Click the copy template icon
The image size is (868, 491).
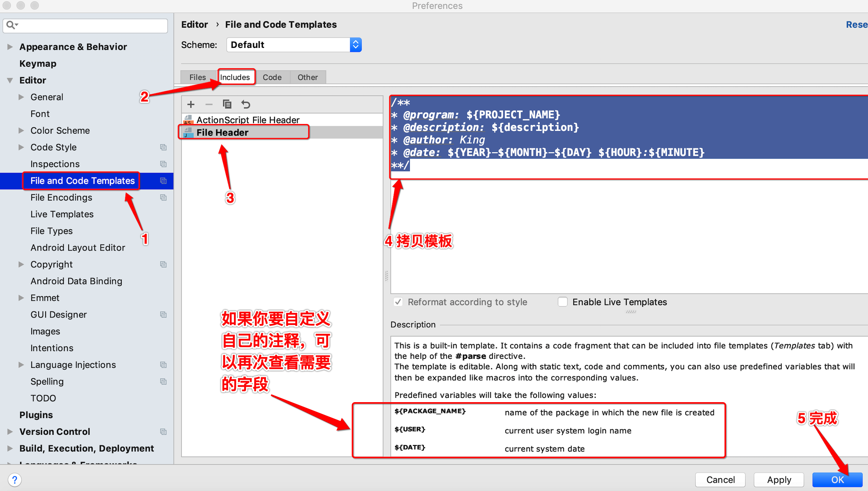[227, 105]
